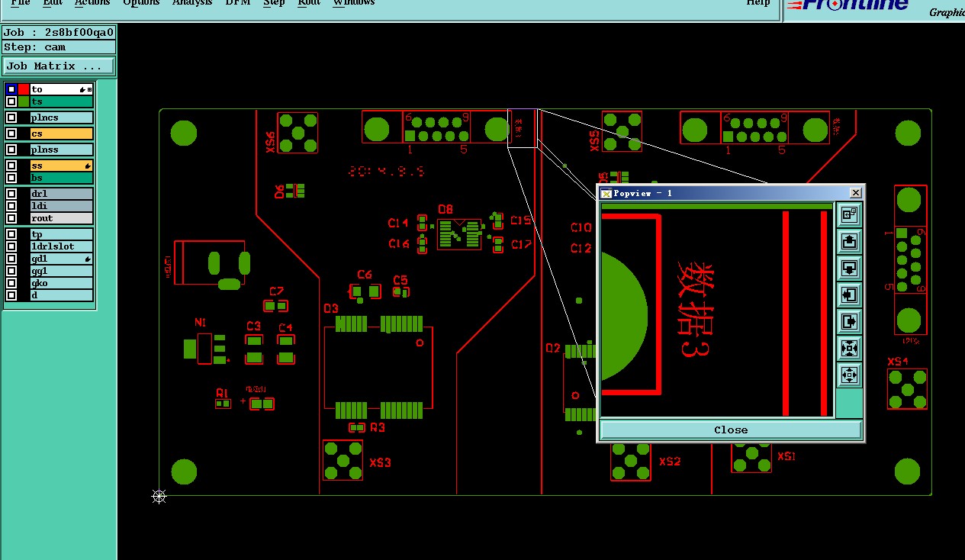Click the XS2 connector label
The height and width of the screenshot is (560, 965).
click(x=670, y=462)
